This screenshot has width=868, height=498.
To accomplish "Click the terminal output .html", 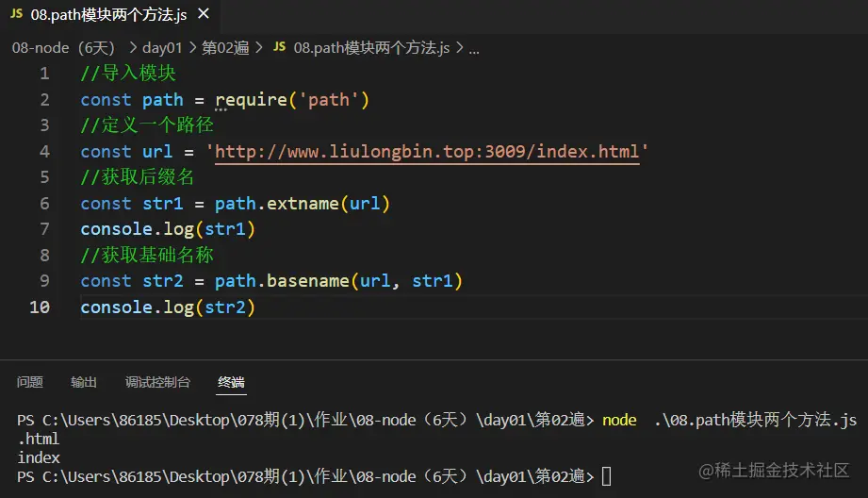I will (39, 440).
